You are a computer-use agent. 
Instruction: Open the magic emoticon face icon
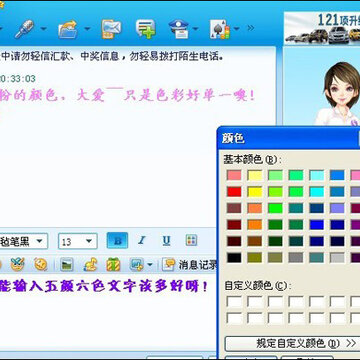click(17, 265)
